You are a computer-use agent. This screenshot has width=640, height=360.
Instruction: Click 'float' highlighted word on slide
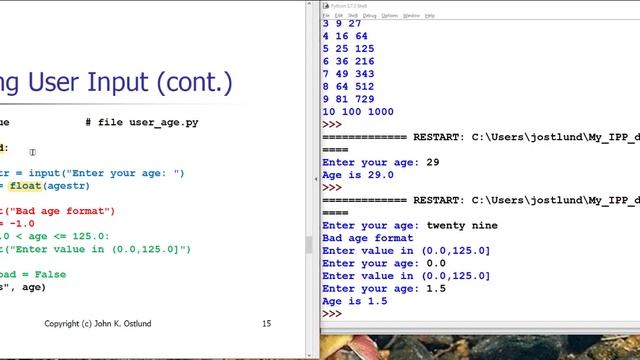pos(25,186)
